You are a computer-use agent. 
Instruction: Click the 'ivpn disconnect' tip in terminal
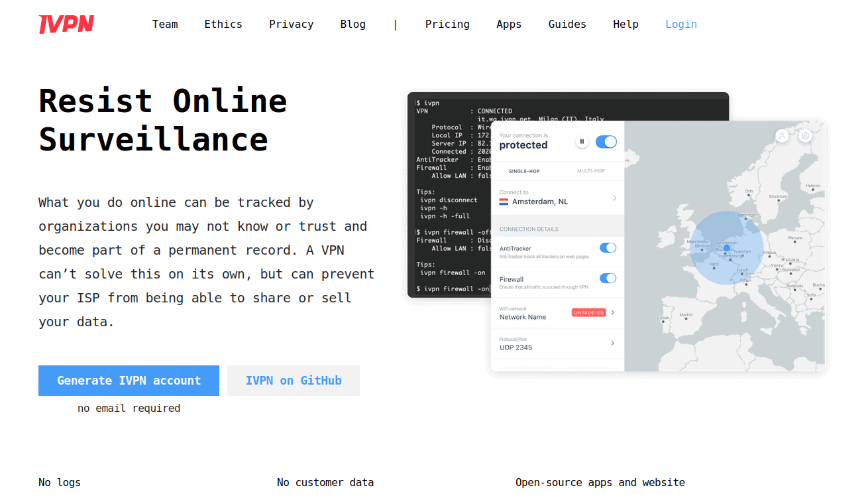[x=449, y=200]
